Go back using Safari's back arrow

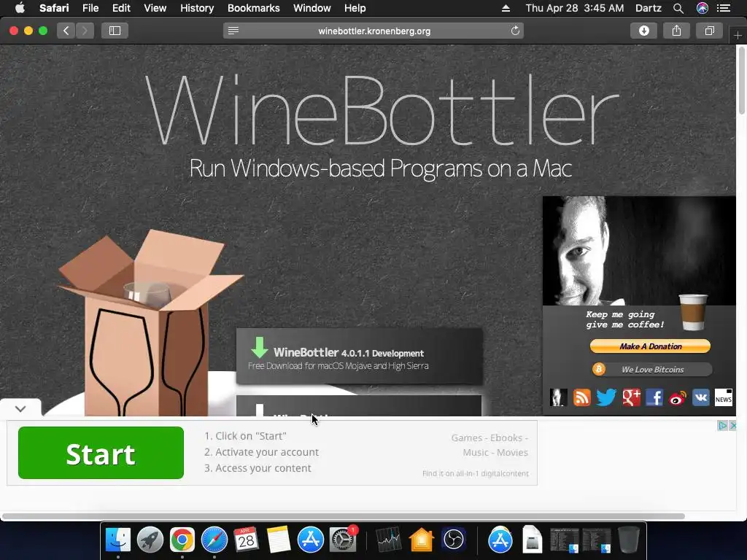pos(66,31)
